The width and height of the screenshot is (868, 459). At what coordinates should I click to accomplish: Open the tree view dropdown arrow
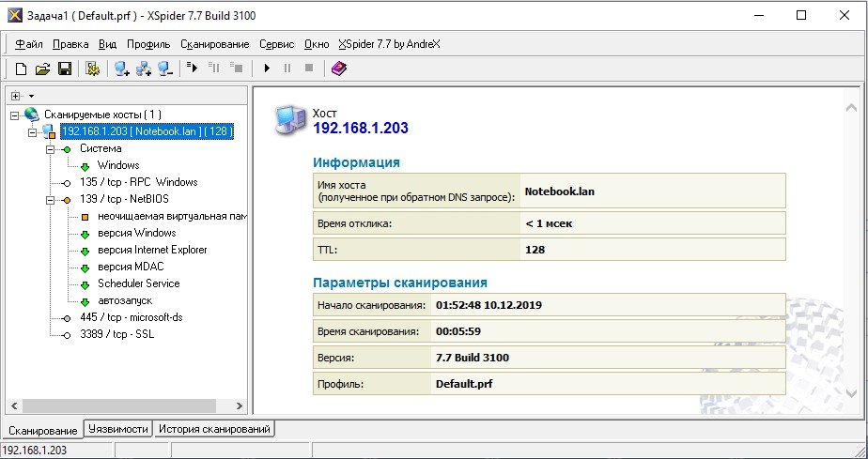coord(31,97)
